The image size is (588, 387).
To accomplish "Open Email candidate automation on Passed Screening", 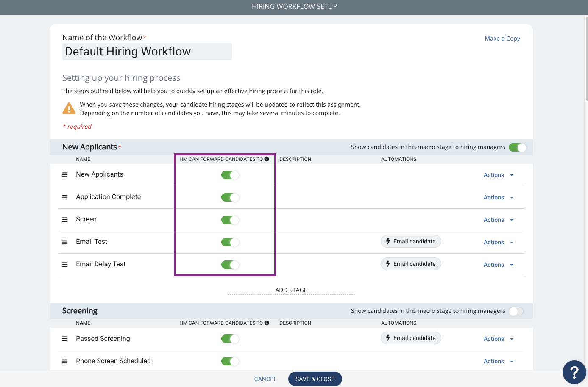I will click(411, 338).
